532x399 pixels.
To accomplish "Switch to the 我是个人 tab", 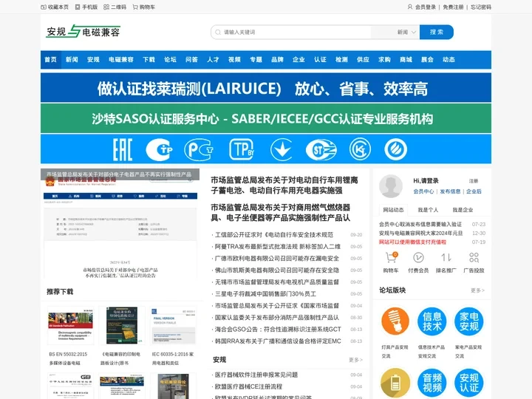I will click(428, 210).
